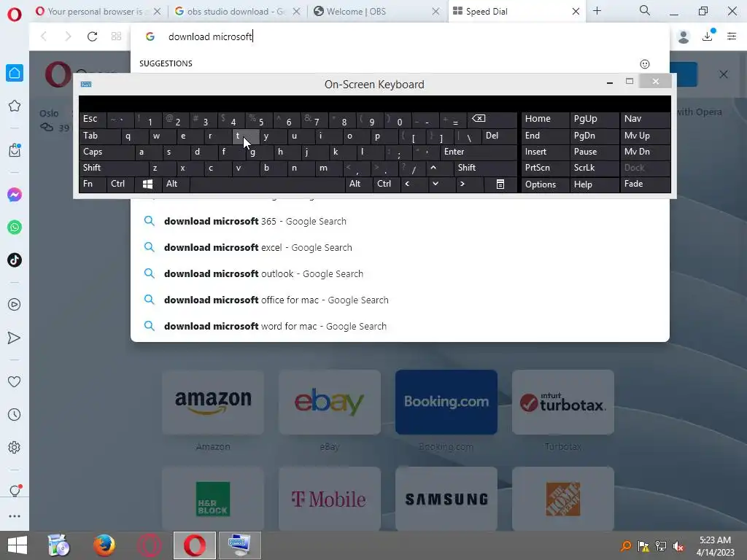Launch Firefox from the taskbar
This screenshot has height=560, width=747.
pos(104,545)
